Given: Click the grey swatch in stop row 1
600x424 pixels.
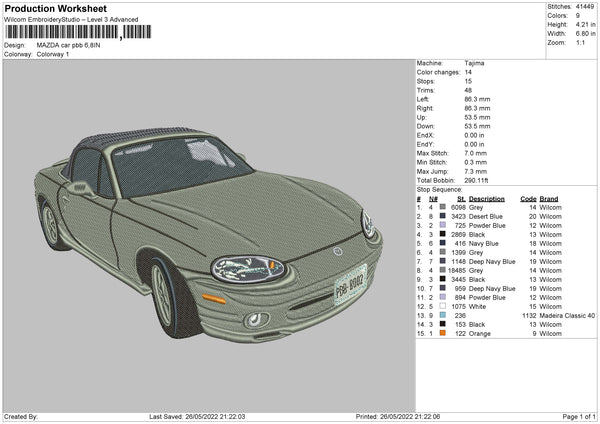Looking at the screenshot, I should [x=443, y=207].
